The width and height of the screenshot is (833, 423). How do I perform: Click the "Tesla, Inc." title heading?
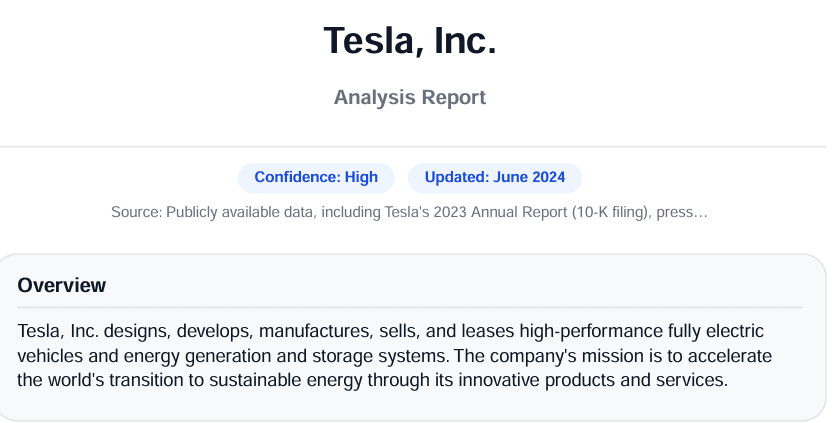410,41
